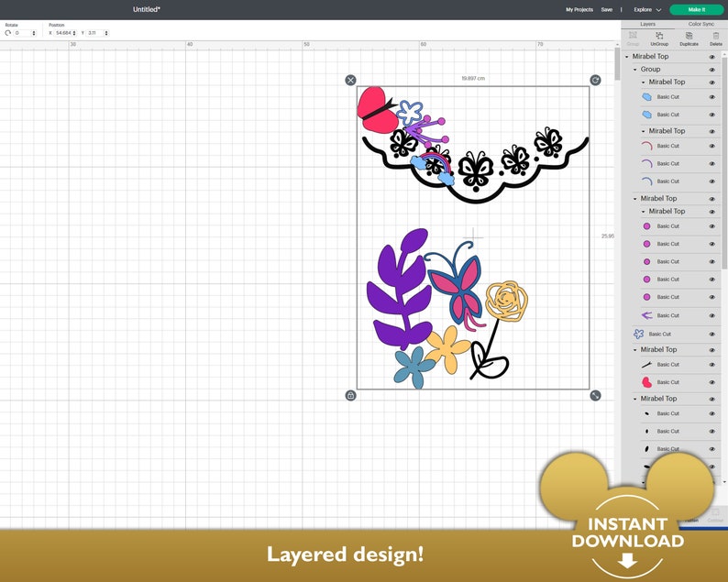
Task: Hide the blue arc Basic Cut layer
Action: click(711, 181)
